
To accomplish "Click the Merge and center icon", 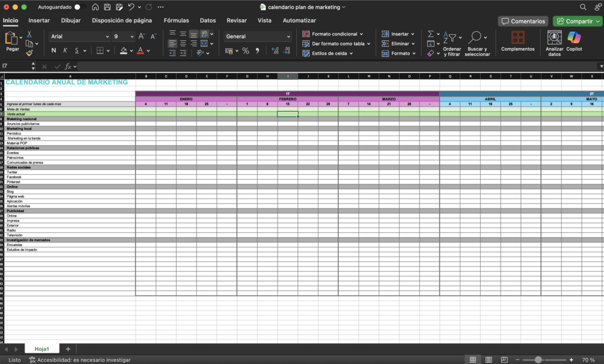I will pos(204,43).
